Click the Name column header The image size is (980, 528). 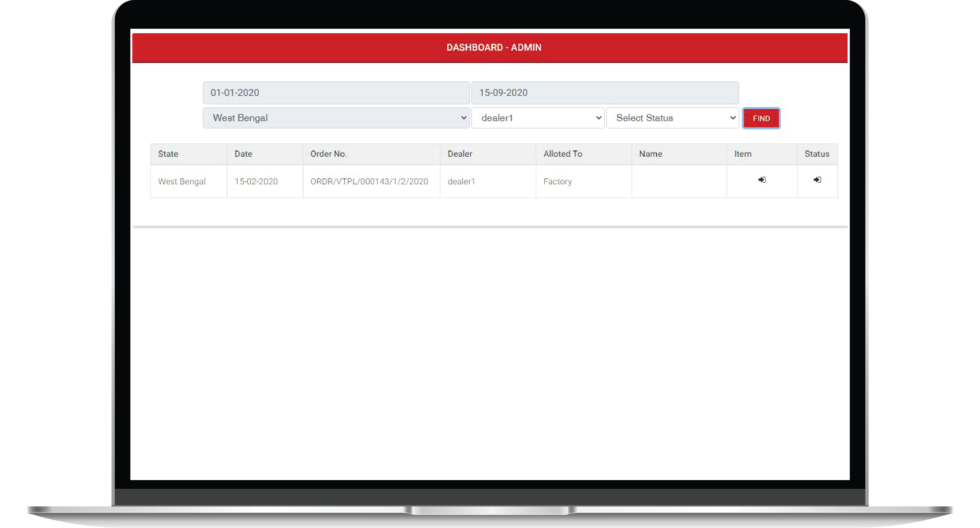651,154
